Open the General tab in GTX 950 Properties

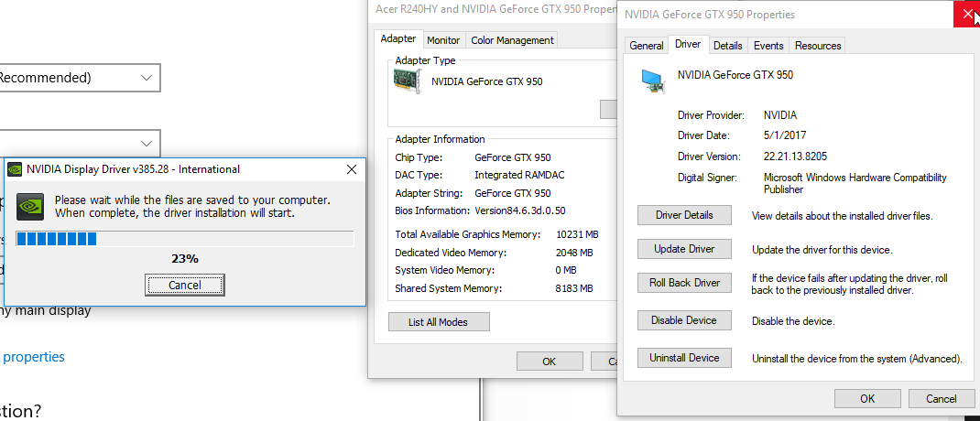647,46
